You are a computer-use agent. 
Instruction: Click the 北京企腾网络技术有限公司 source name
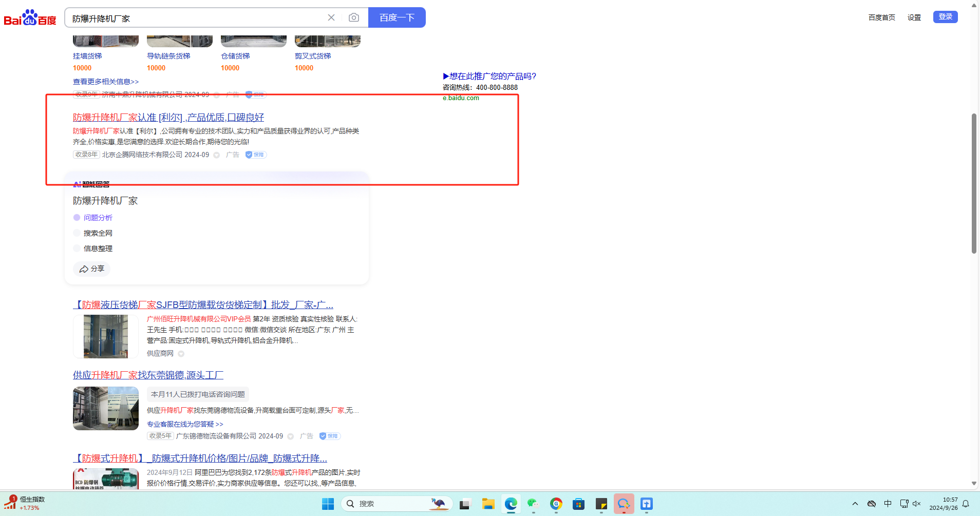(142, 155)
